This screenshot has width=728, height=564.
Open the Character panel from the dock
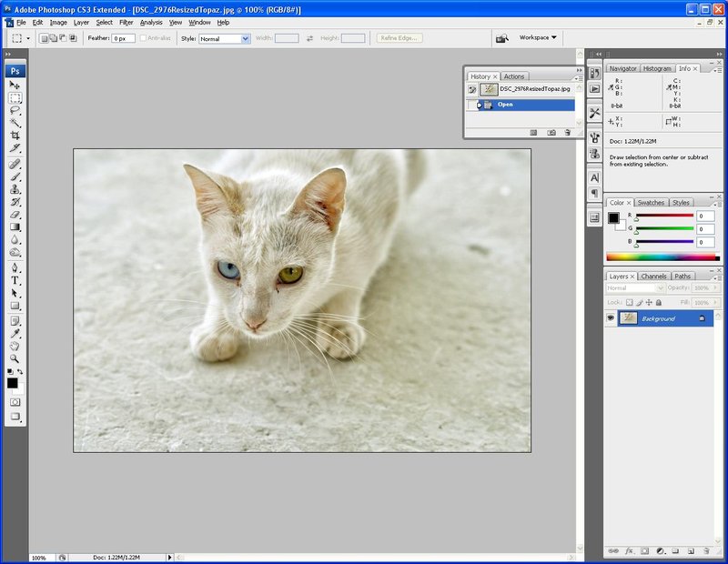point(595,177)
